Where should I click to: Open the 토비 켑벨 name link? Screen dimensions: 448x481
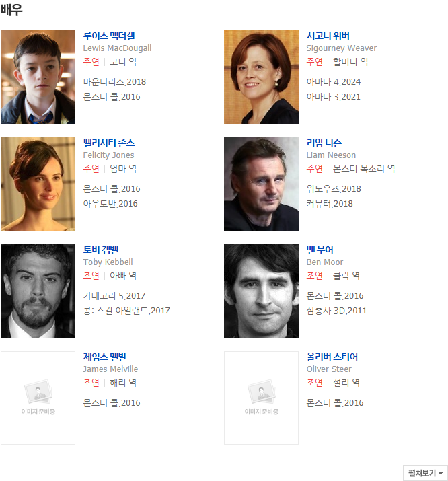101,250
